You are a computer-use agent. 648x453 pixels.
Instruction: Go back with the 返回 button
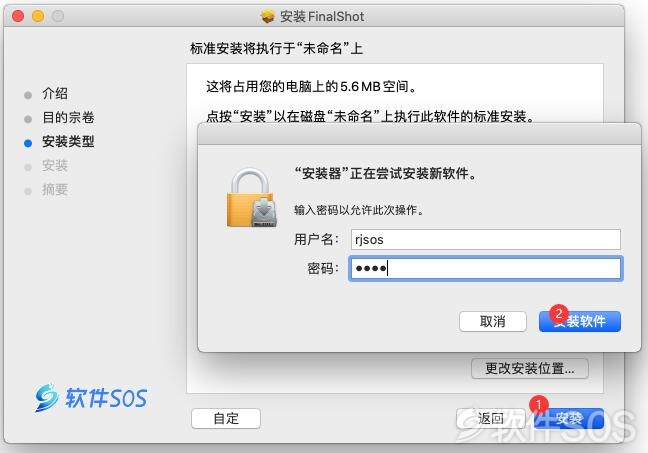491,418
